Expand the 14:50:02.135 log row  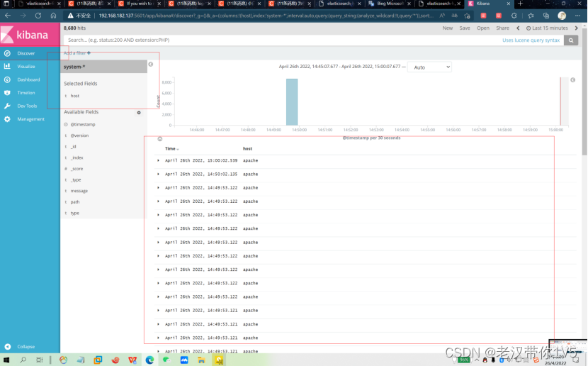click(x=158, y=174)
